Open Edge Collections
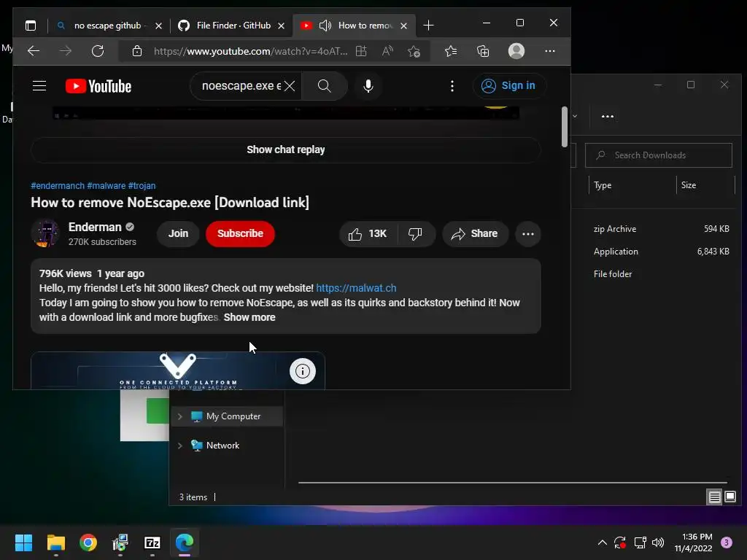747x560 pixels. pyautogui.click(x=483, y=51)
